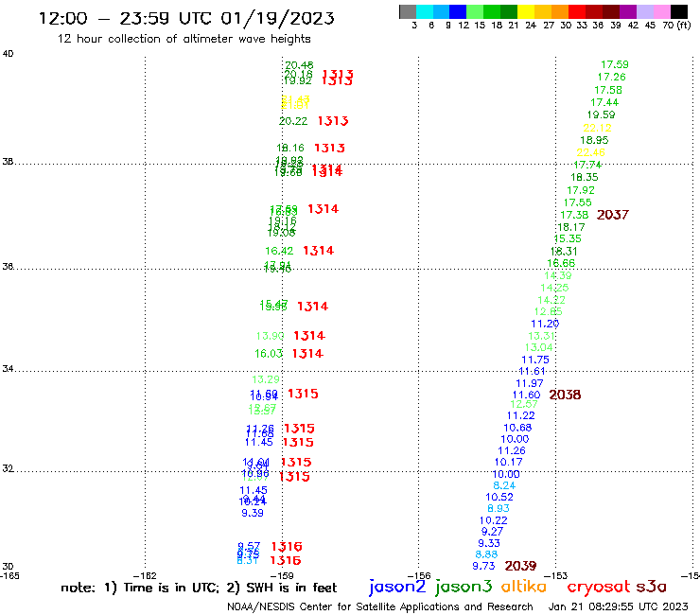This screenshot has width=700, height=615.
Task: Select the dark blue swatch in the legend
Action: pyautogui.click(x=458, y=11)
